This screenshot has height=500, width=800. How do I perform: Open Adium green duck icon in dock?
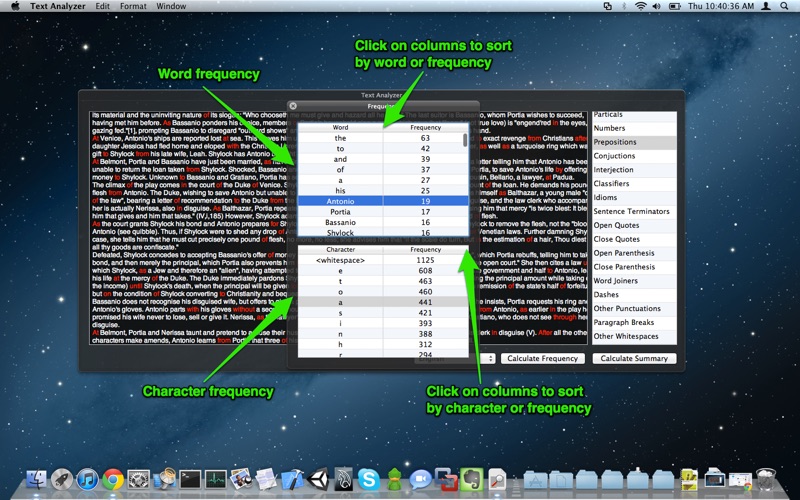(394, 480)
